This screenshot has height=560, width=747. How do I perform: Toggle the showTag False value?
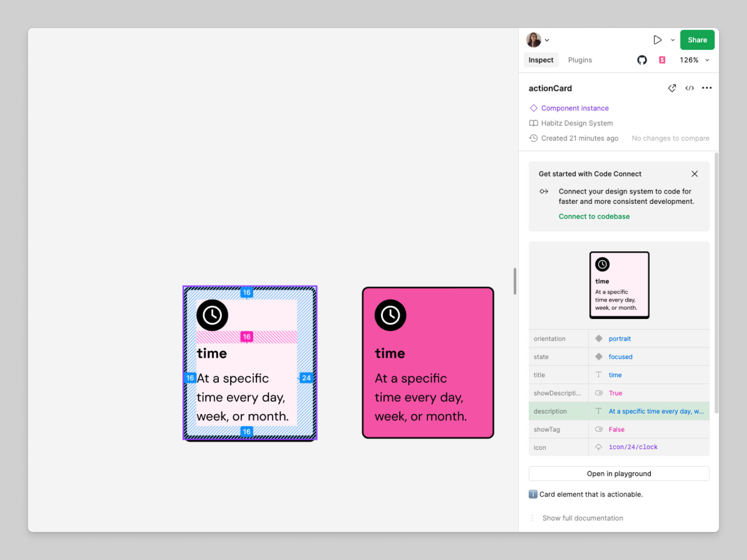pos(616,429)
